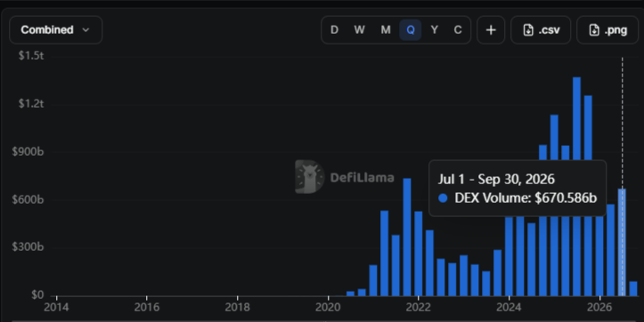Click the $1.5t axis label
644x322 pixels.
click(x=31, y=55)
